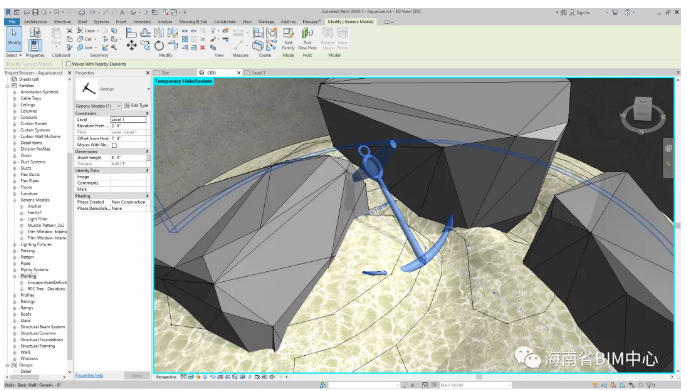
Task: Click the Sign In button in title bar
Action: tap(579, 13)
